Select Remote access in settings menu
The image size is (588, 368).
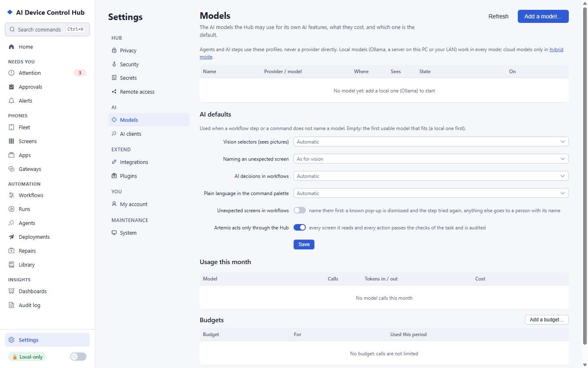click(x=149, y=92)
